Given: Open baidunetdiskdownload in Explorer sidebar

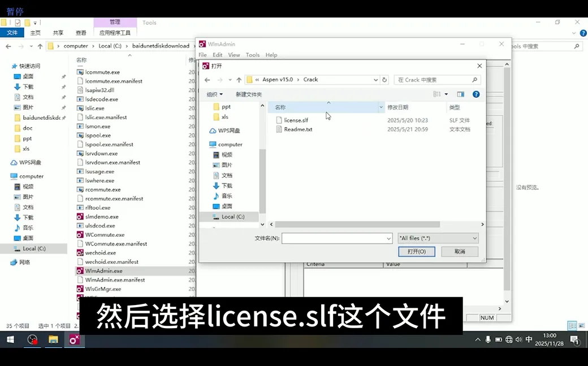Looking at the screenshot, I should tap(41, 117).
